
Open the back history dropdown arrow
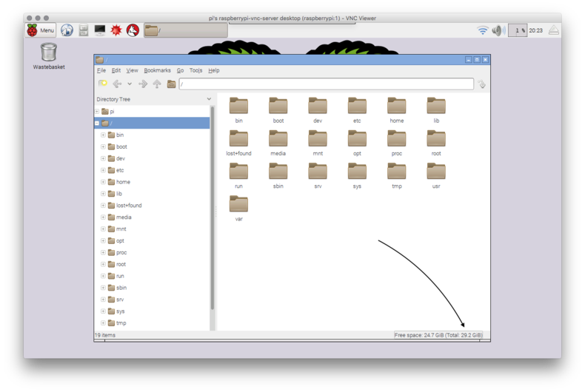click(130, 84)
